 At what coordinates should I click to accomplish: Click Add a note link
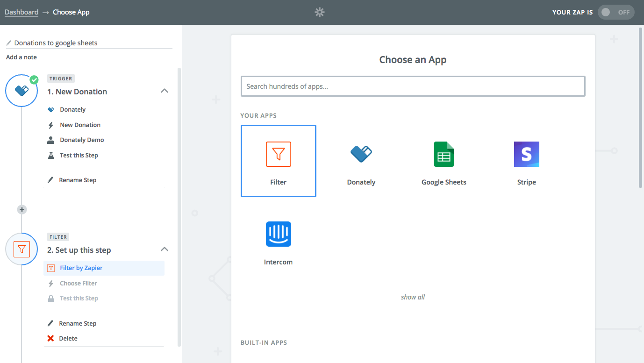coord(21,57)
